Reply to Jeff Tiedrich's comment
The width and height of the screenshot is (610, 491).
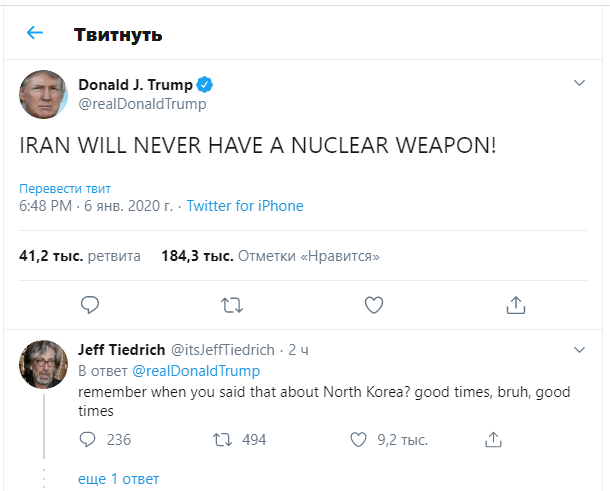[88, 439]
